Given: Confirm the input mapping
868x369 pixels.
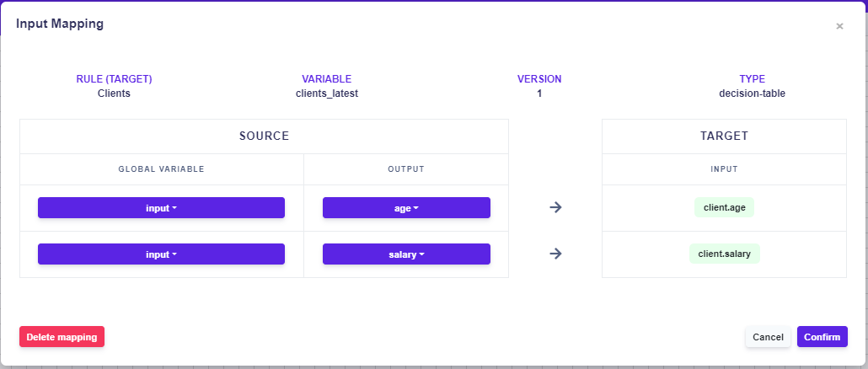Looking at the screenshot, I should click(x=822, y=337).
